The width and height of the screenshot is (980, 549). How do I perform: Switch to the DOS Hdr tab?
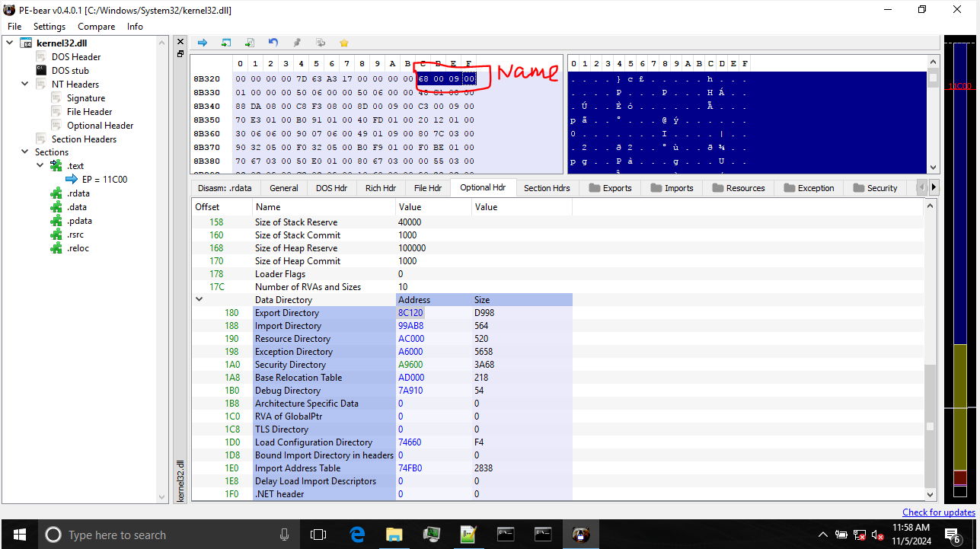(331, 188)
